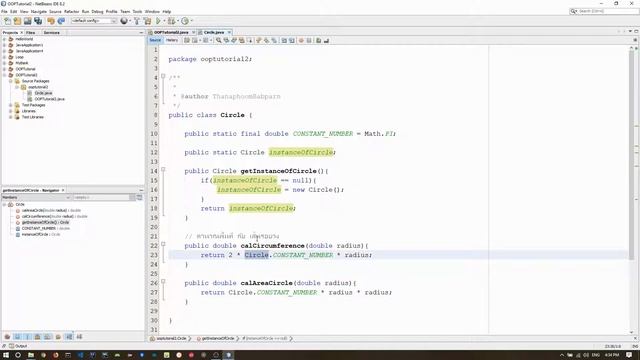
Task: Open Windows Start menu
Action: pyautogui.click(x=6, y=355)
